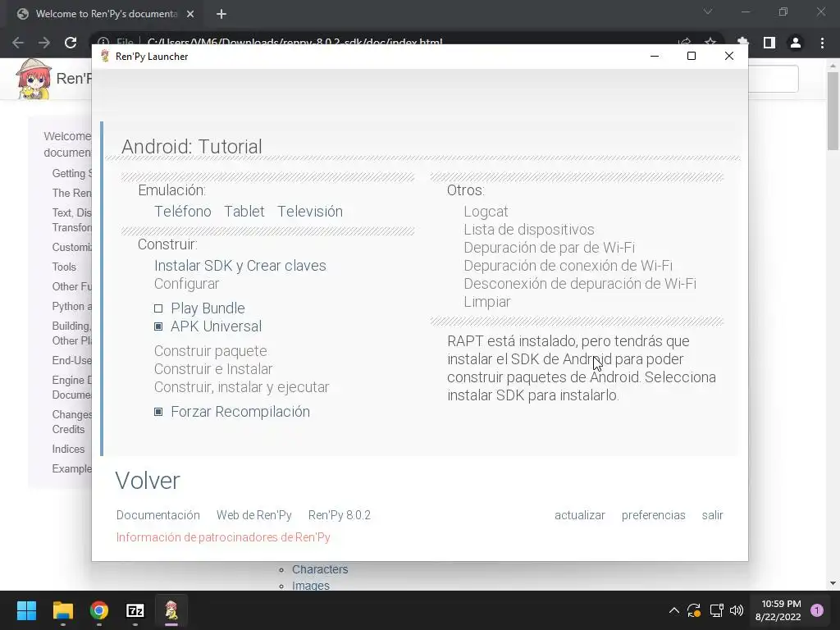Show hidden system tray icons chevron
The height and width of the screenshot is (630, 840).
[674, 610]
